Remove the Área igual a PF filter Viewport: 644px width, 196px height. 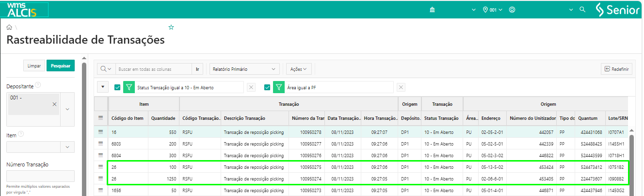401,87
